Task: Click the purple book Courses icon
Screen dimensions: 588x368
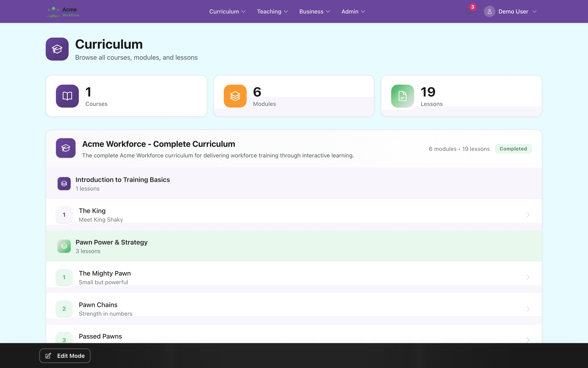Action: 67,96
